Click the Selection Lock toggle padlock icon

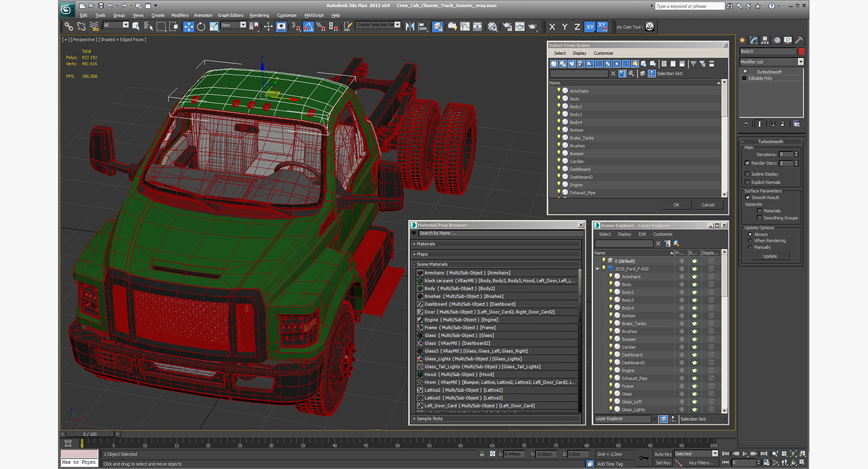[x=482, y=454]
